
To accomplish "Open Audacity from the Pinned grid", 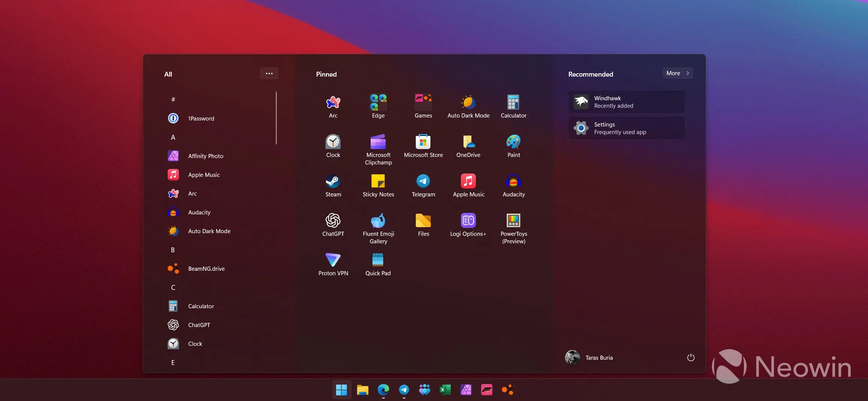I will click(514, 185).
